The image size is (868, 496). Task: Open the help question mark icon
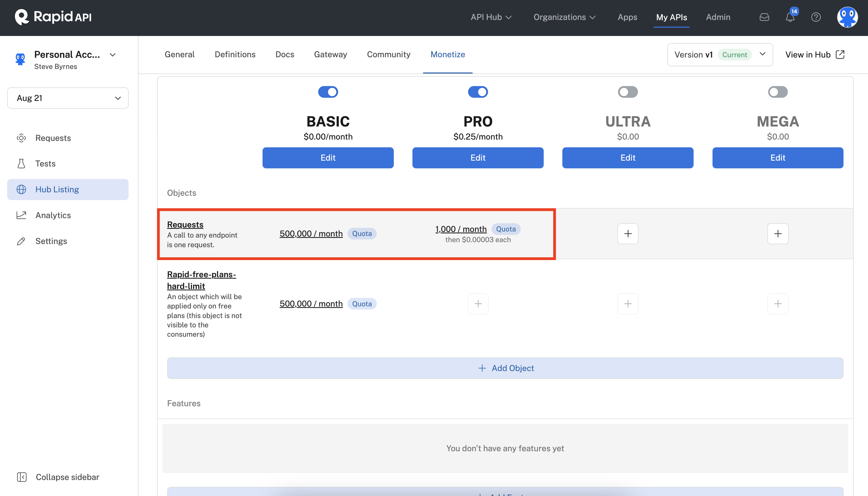tap(816, 17)
